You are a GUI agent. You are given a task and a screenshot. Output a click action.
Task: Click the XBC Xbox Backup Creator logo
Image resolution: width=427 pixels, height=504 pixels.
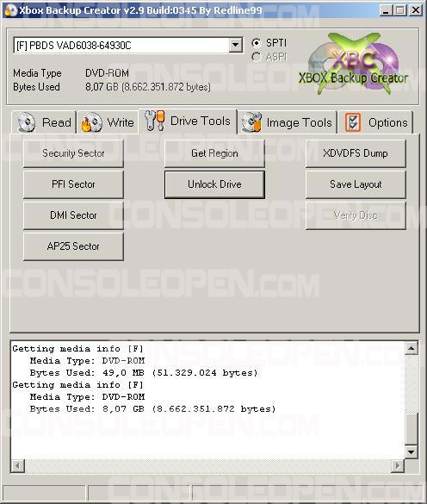[x=354, y=65]
